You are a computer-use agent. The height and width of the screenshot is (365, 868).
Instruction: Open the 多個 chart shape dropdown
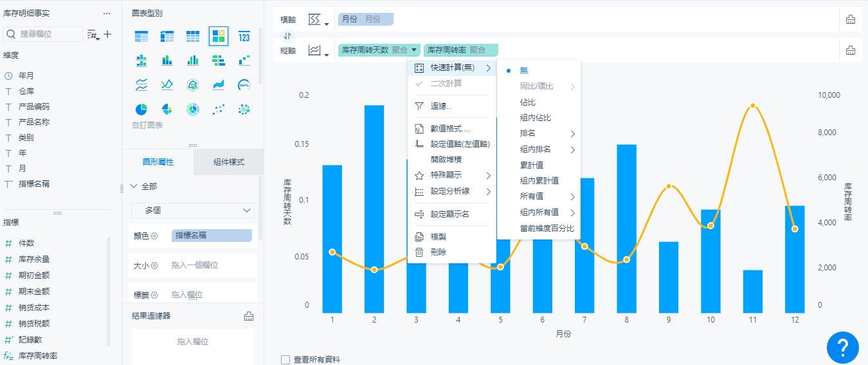(x=193, y=211)
